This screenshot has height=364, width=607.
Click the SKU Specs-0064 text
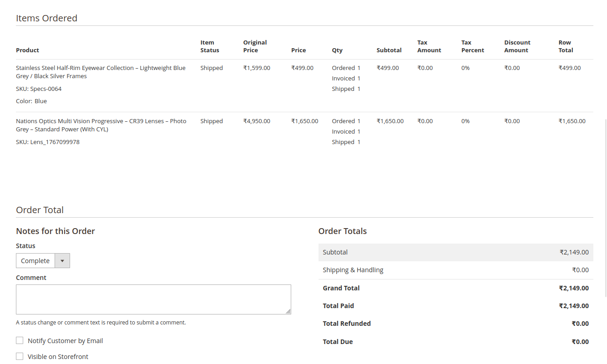(39, 89)
